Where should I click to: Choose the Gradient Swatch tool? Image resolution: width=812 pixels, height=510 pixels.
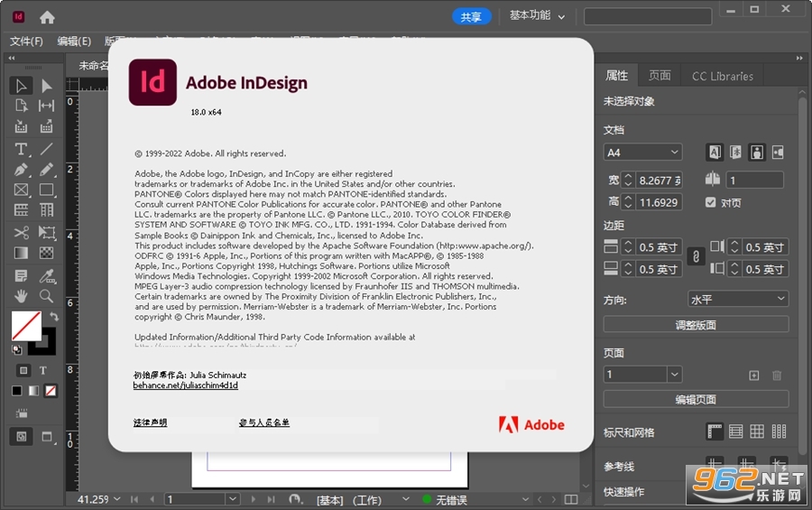(21, 253)
